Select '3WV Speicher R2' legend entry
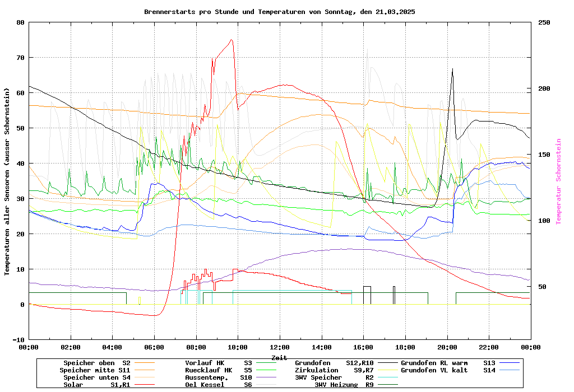Image resolution: width=574 pixels, height=392 pixels. 334,377
